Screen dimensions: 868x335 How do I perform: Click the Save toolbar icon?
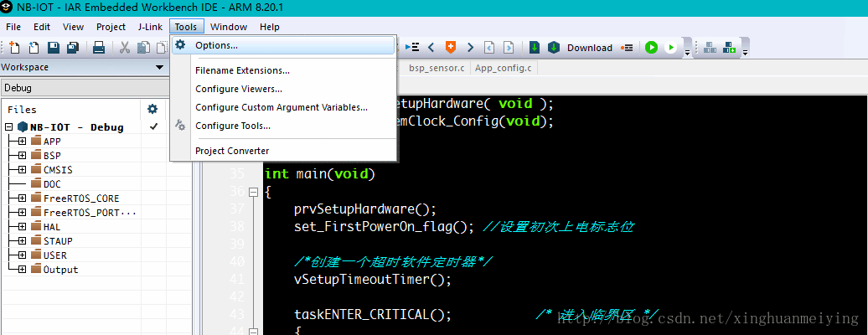53,48
